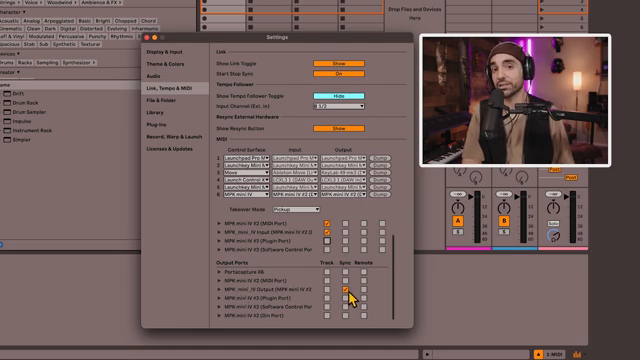The image size is (640, 360).
Task: Collapse the Creator filter section
Action: click(x=18, y=72)
